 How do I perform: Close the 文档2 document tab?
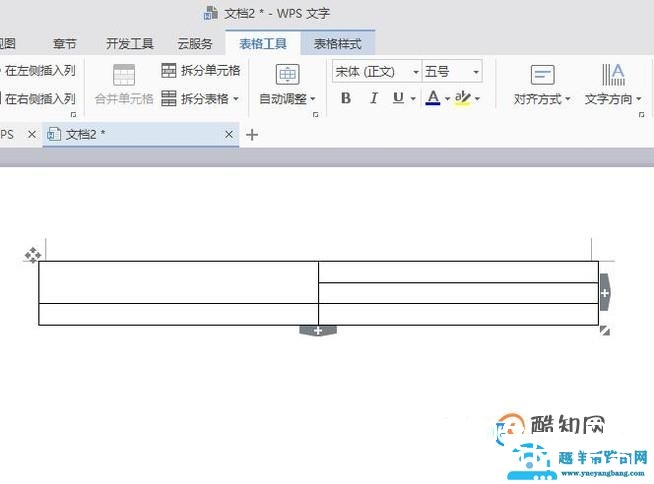point(229,134)
